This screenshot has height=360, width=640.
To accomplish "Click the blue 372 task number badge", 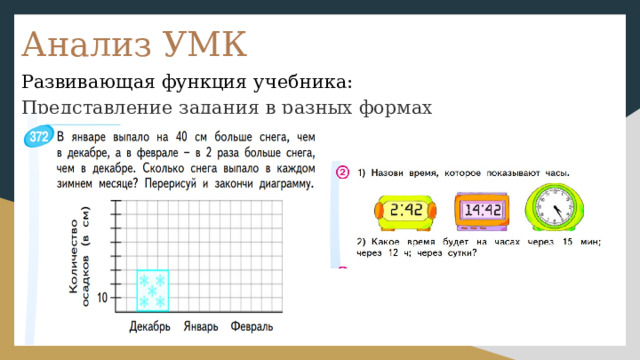I will [39, 136].
